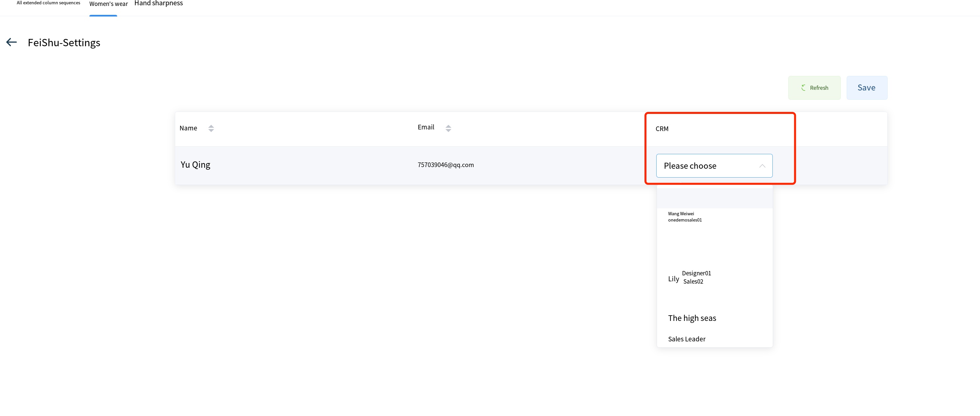Collapse the dropdown via its chevron arrow
Image resolution: width=980 pixels, height=416 pixels.
coord(762,166)
